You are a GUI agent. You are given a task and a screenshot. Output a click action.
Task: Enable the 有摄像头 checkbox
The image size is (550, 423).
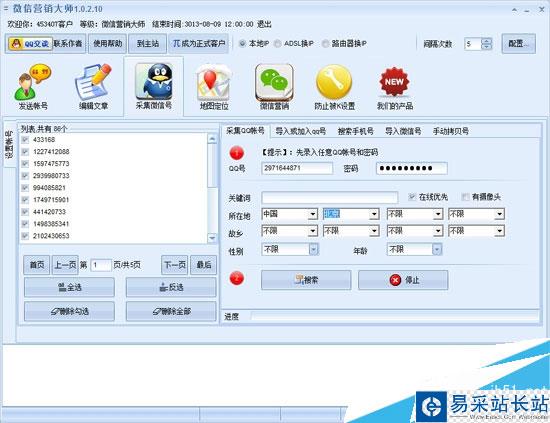pos(465,197)
